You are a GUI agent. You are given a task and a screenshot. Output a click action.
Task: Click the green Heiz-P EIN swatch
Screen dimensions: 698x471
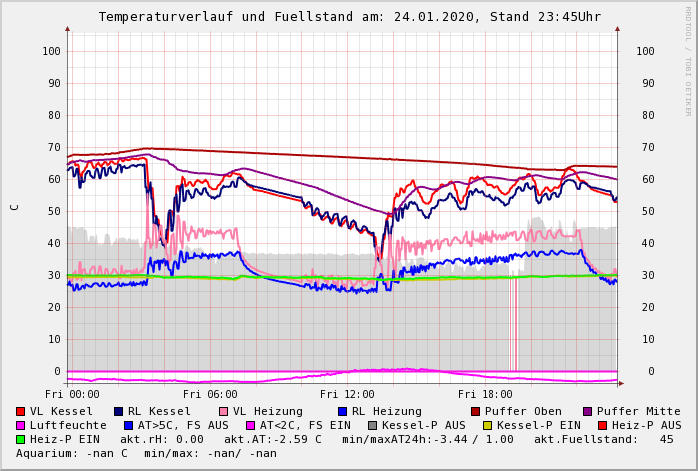[x=21, y=439]
